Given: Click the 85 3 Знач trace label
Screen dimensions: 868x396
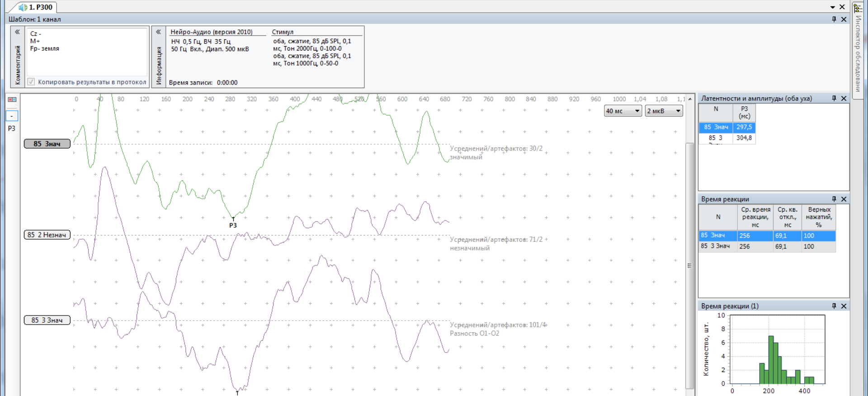Looking at the screenshot, I should click(47, 320).
